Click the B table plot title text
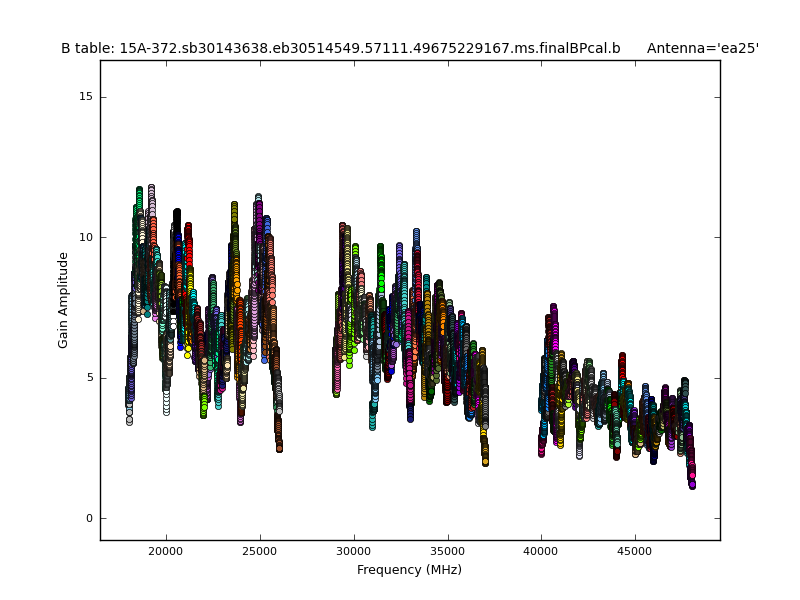The width and height of the screenshot is (800, 600). pyautogui.click(x=340, y=48)
